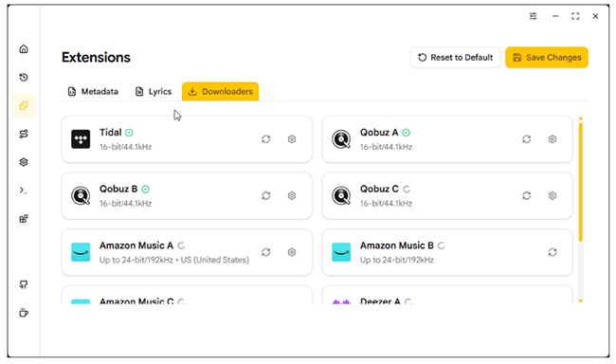Refresh the Tidal downloader status
The width and height of the screenshot is (616, 364).
click(x=266, y=139)
